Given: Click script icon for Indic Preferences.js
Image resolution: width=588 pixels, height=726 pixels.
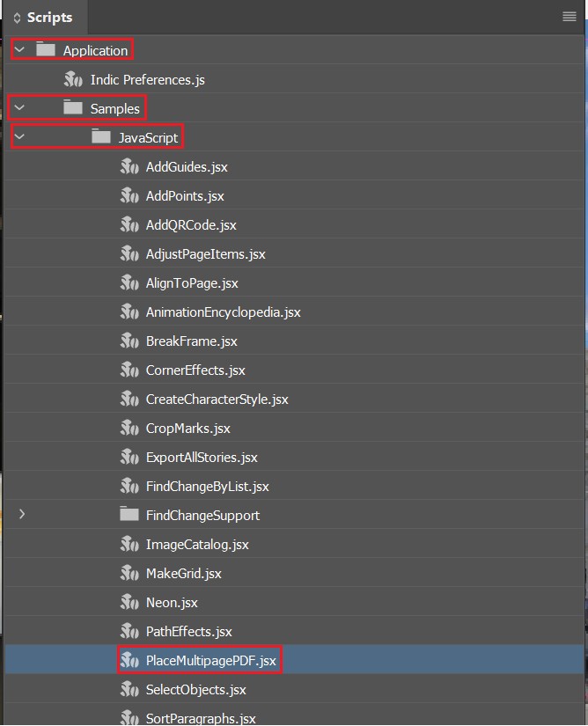Looking at the screenshot, I should point(73,79).
